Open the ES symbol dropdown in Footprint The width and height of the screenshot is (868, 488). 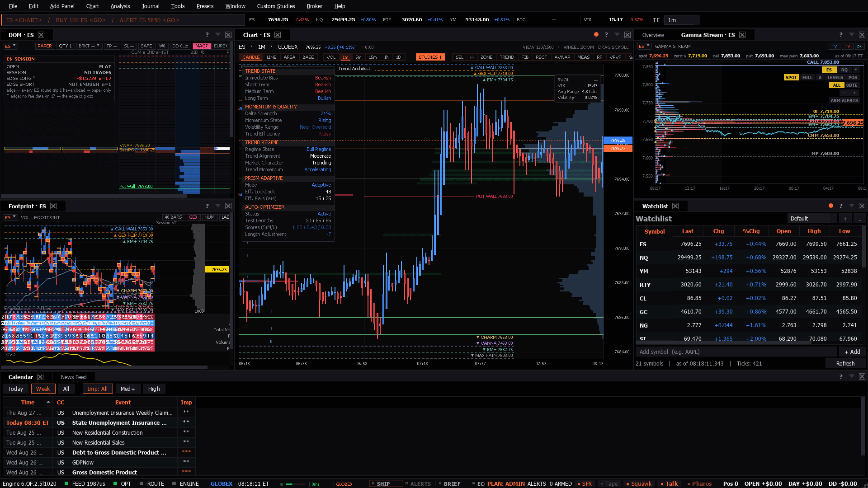click(11, 217)
